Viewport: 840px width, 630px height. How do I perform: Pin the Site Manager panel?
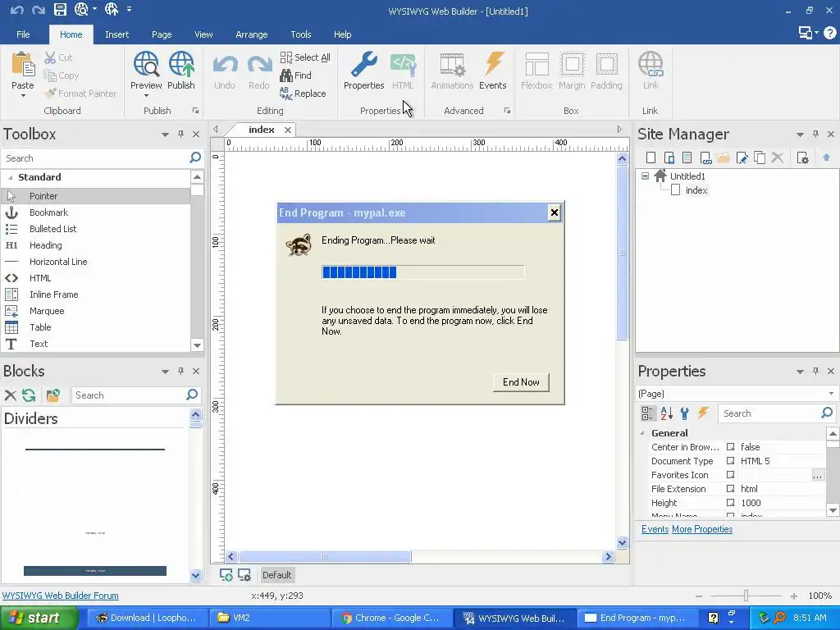pos(815,134)
